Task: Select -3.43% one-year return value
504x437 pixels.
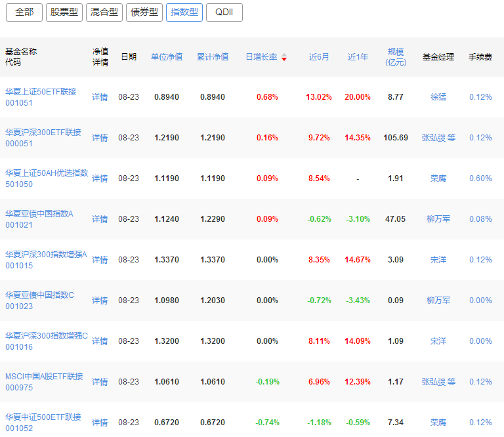Action: click(358, 300)
